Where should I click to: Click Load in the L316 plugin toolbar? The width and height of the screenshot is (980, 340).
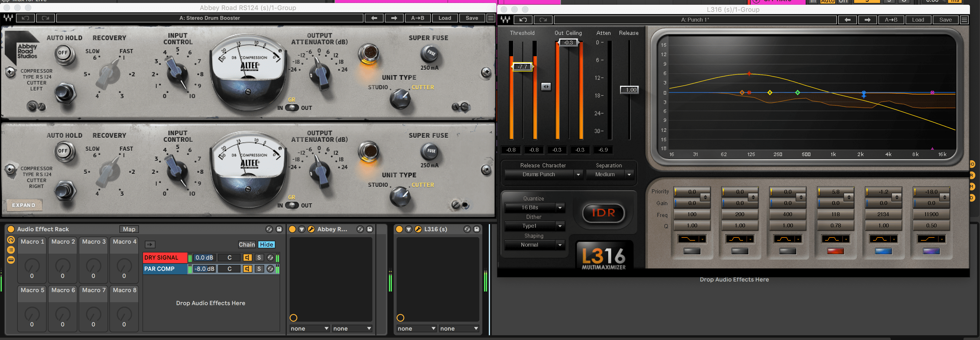(918, 20)
